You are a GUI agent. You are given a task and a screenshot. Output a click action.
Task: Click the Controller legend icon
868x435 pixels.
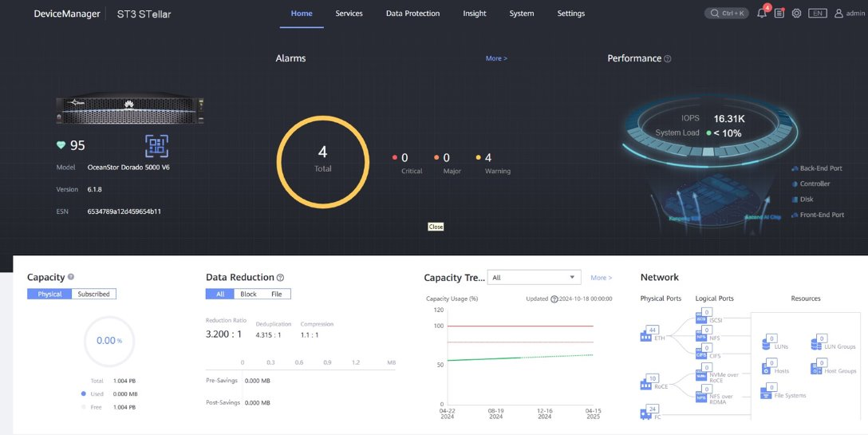(x=795, y=184)
